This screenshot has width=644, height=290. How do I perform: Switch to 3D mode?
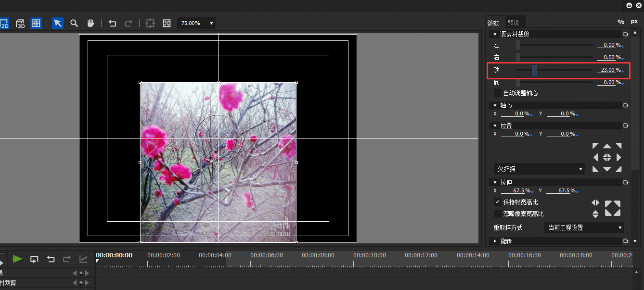pos(20,23)
